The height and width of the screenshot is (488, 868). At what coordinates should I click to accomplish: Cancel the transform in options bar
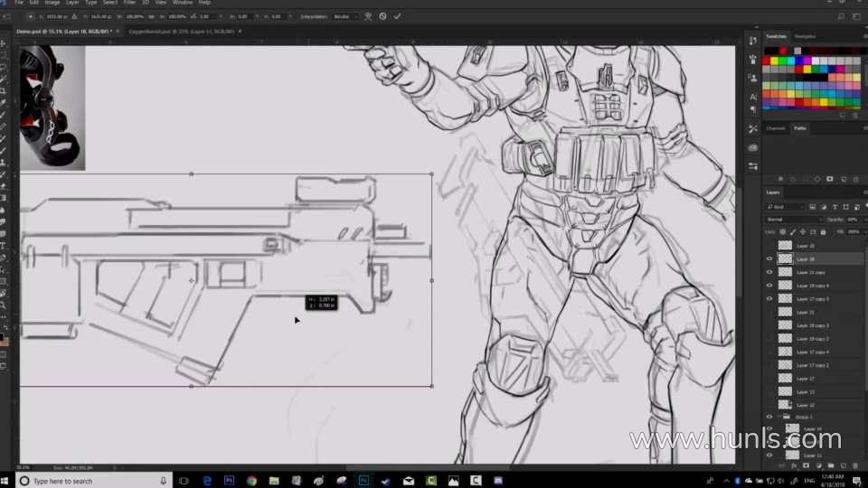click(382, 16)
